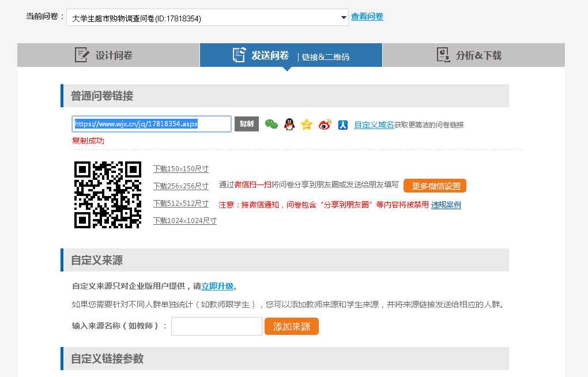Click the analysis & download icon
The width and height of the screenshot is (588, 377).
444,55
